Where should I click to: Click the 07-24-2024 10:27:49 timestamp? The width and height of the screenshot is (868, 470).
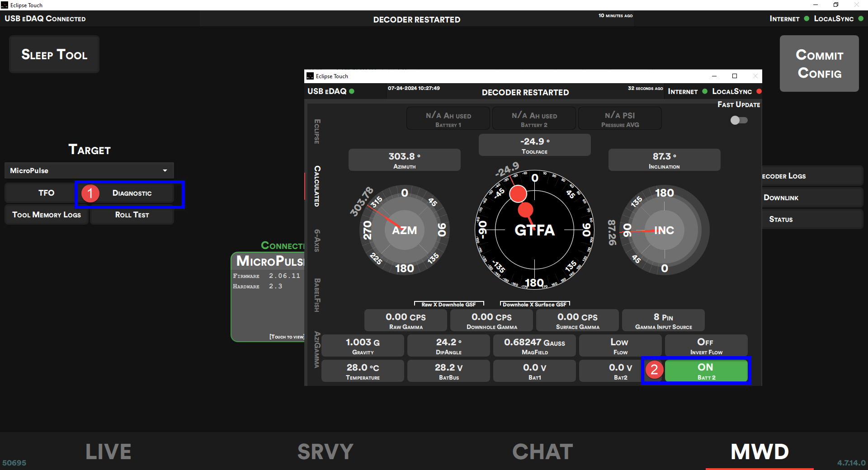tap(414, 88)
